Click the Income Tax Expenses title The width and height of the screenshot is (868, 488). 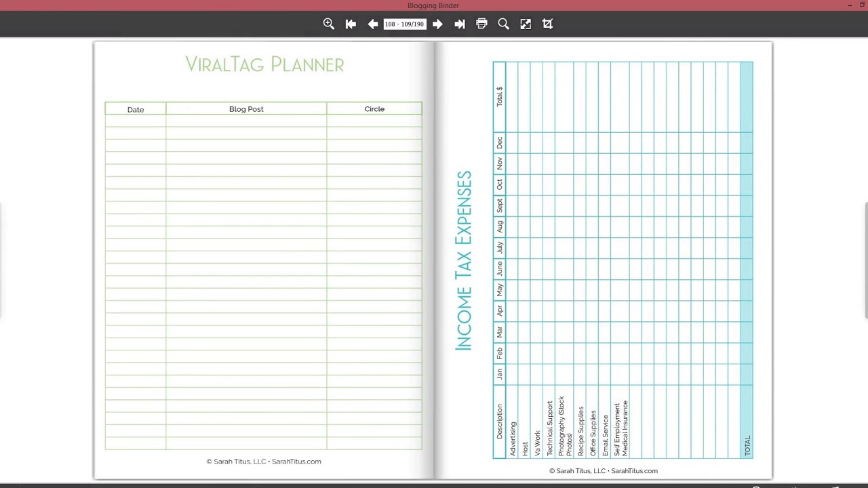click(x=463, y=260)
